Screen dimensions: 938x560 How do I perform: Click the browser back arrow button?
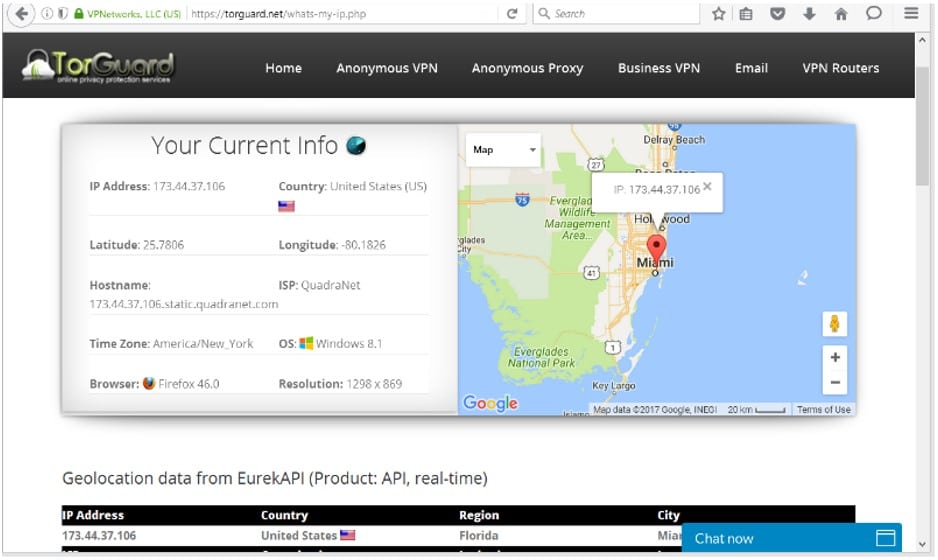pyautogui.click(x=22, y=13)
